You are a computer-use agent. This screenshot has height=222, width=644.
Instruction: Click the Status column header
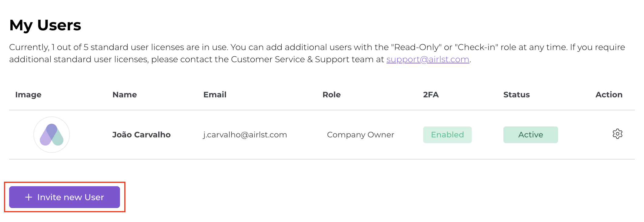(516, 95)
